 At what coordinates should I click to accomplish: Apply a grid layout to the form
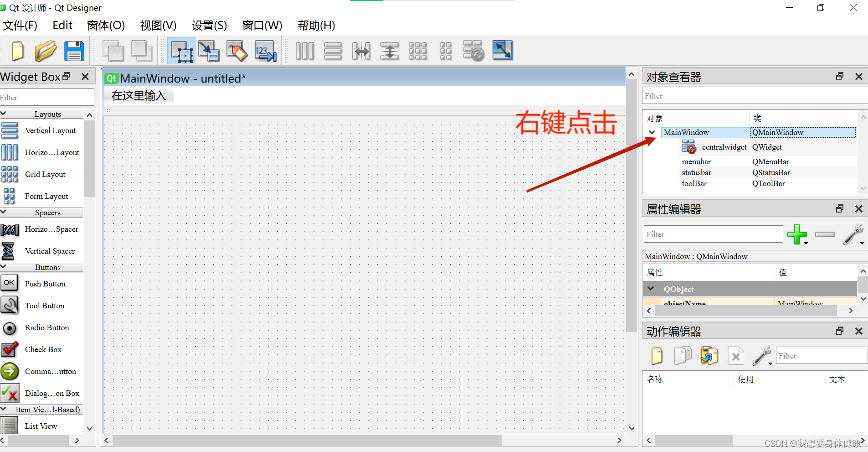[x=418, y=51]
